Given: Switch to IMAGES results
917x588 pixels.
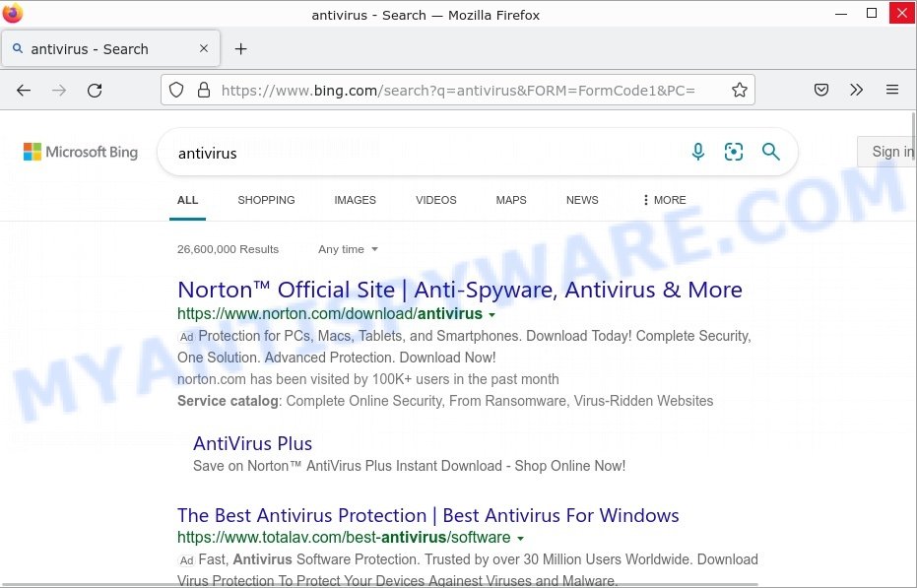Looking at the screenshot, I should pos(355,200).
